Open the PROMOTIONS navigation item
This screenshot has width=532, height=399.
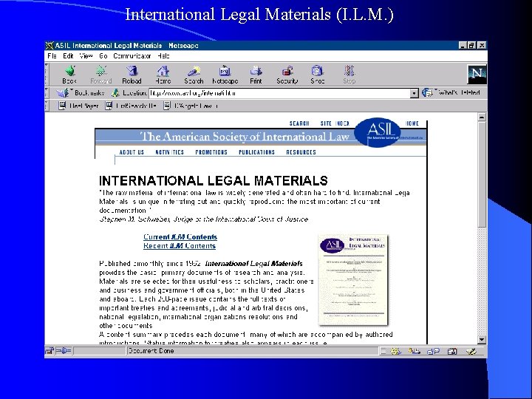pyautogui.click(x=211, y=152)
